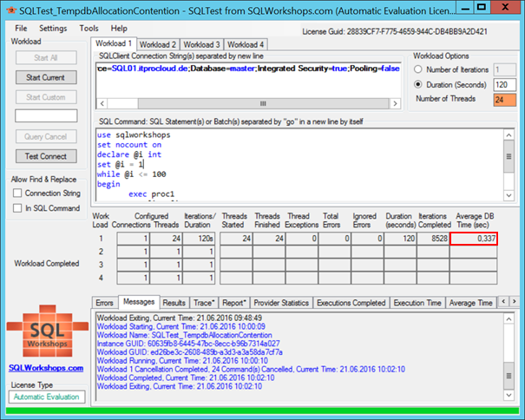This screenshot has width=525, height=420.
Task: Switch to the Workload 2 tab
Action: click(x=158, y=44)
